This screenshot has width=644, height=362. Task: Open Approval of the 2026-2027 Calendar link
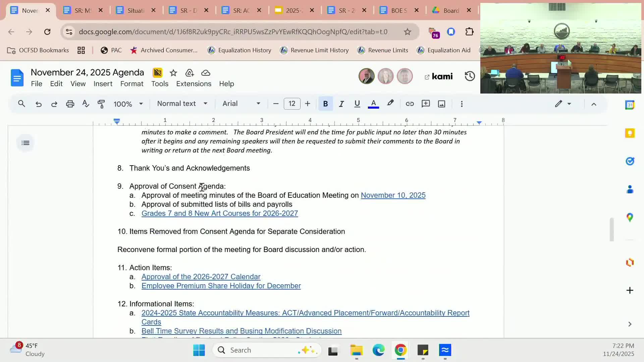coord(201,277)
